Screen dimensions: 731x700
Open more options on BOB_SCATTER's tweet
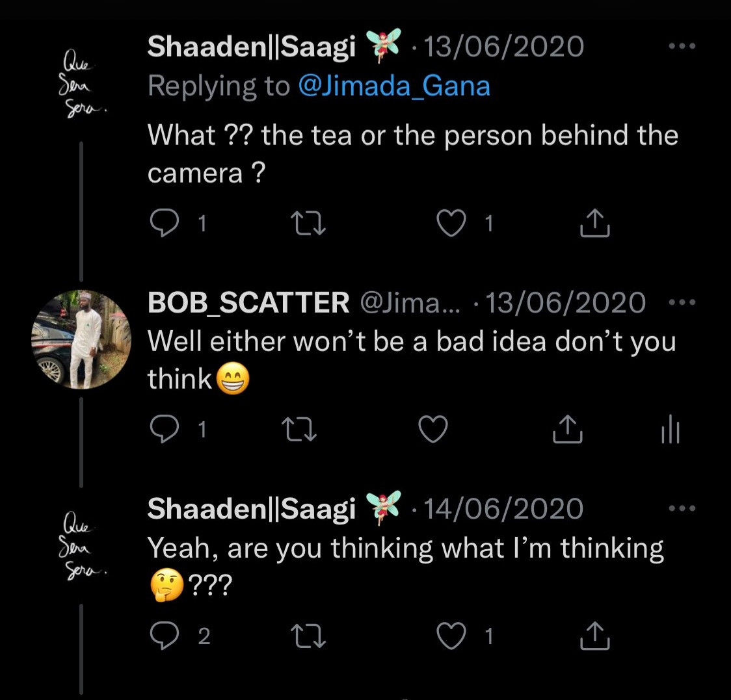[x=682, y=303]
